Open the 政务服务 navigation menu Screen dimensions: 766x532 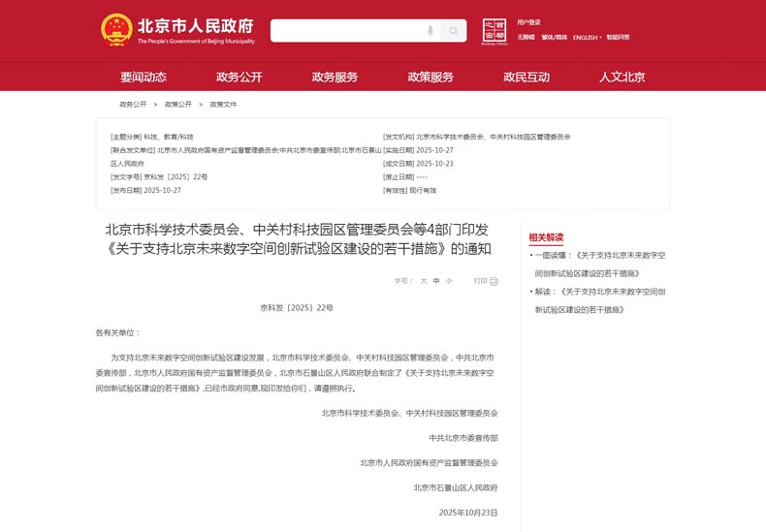click(335, 78)
